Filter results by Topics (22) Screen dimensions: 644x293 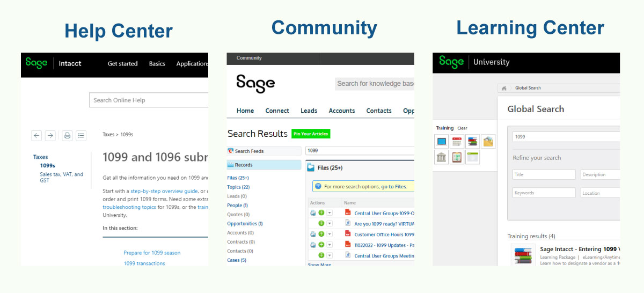[238, 187]
